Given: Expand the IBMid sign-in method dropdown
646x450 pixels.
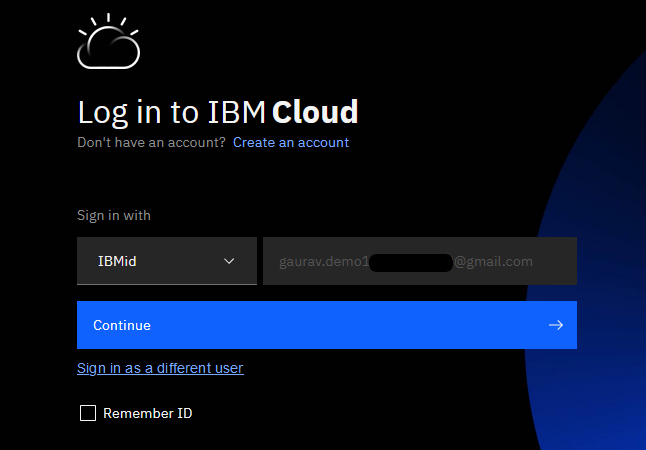Looking at the screenshot, I should click(x=167, y=261).
